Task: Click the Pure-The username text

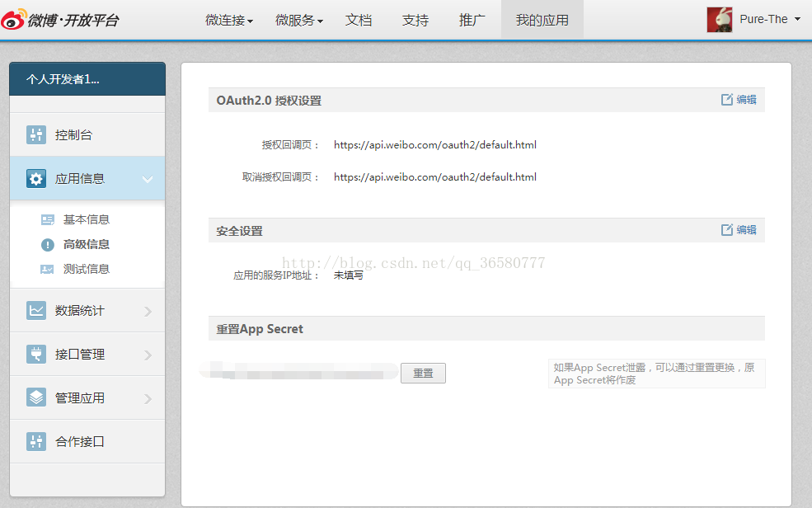Action: (x=763, y=19)
